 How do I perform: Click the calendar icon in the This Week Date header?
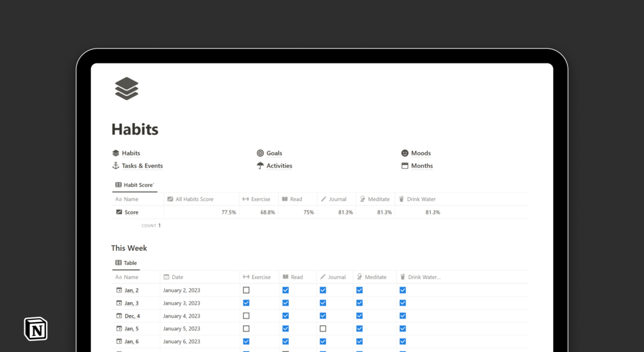[x=167, y=277]
